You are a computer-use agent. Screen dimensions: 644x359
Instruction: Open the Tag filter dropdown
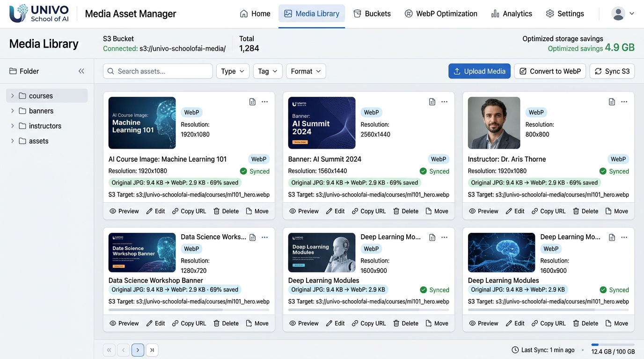(268, 71)
